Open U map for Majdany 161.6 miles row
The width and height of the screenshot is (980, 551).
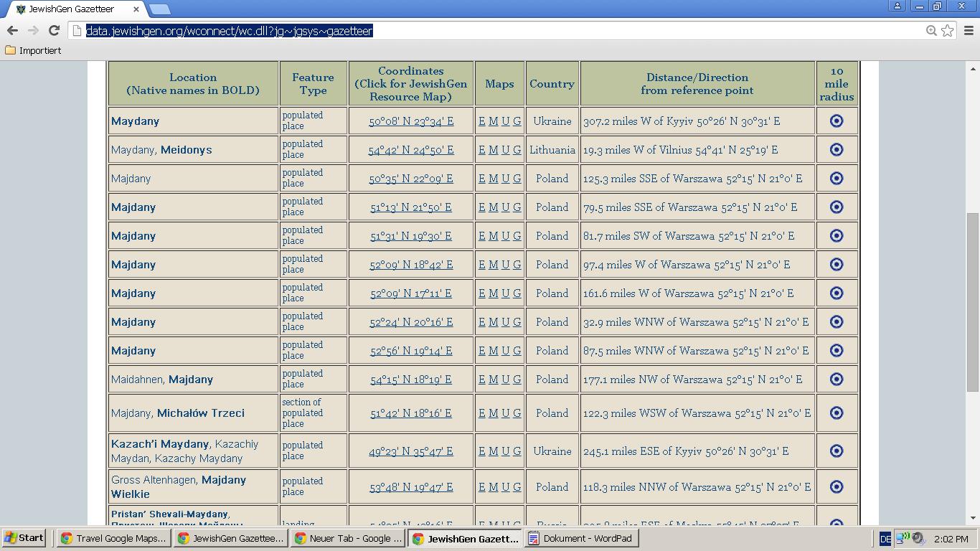click(505, 293)
